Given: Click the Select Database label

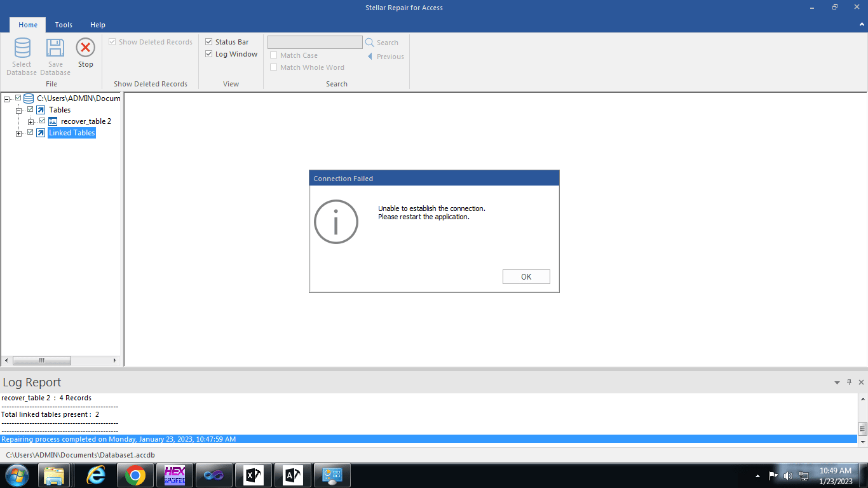Looking at the screenshot, I should pyautogui.click(x=22, y=69).
